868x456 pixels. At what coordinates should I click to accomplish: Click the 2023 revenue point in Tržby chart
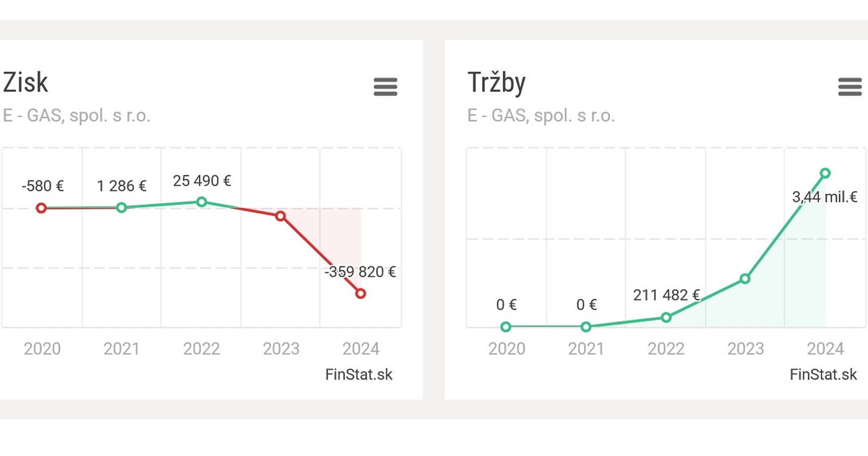(745, 279)
